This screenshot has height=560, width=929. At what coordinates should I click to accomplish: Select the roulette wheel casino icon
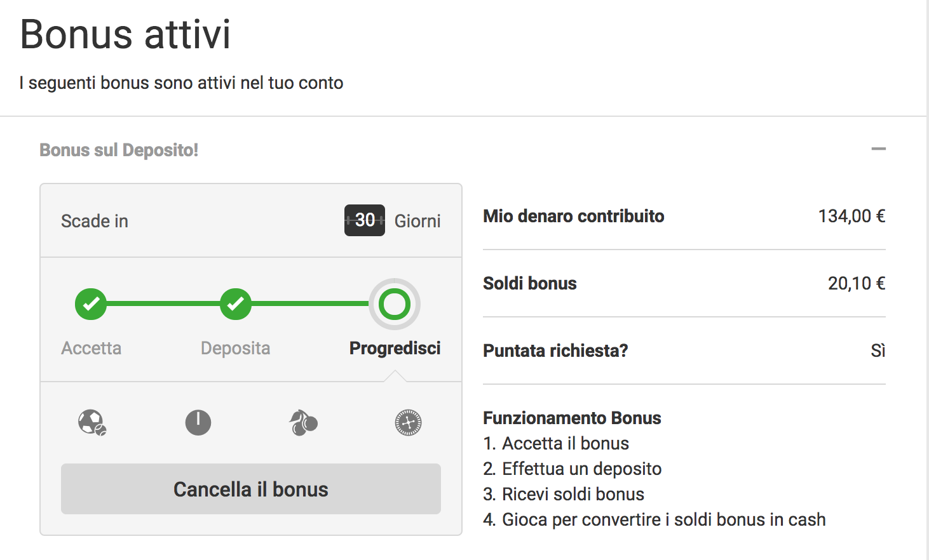408,422
